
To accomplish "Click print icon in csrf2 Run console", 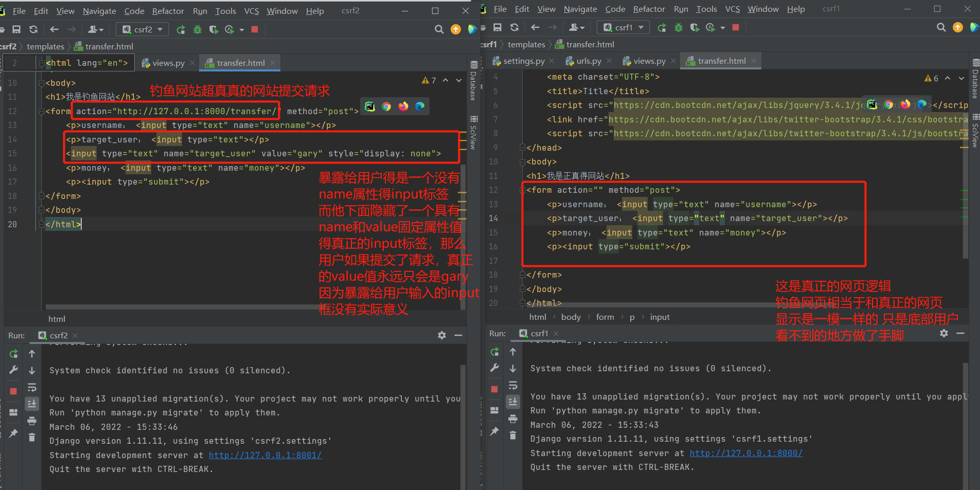I will 32,421.
